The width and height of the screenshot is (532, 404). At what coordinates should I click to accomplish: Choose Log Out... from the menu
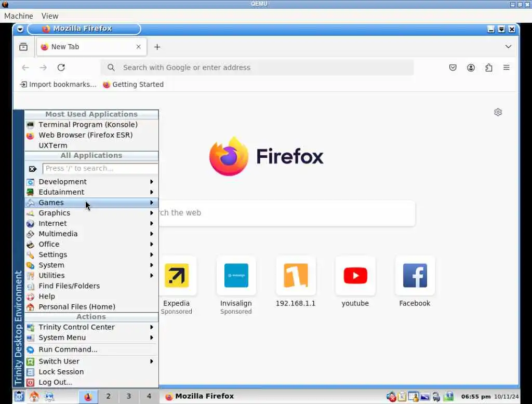coord(91,382)
